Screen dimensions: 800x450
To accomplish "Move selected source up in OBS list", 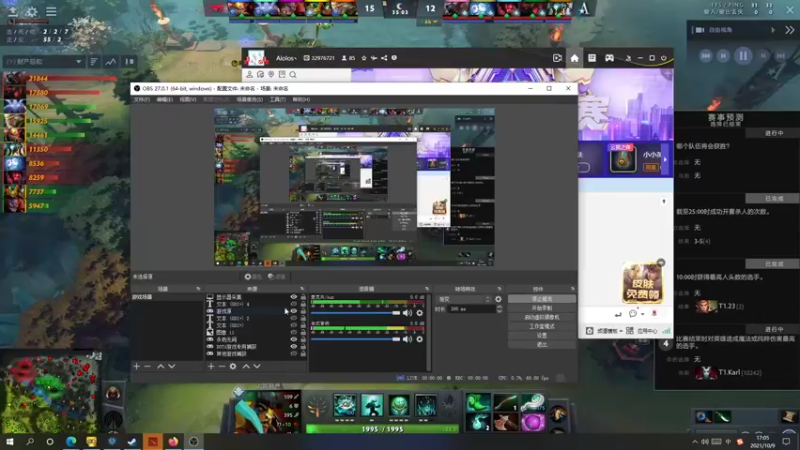I will (x=246, y=366).
